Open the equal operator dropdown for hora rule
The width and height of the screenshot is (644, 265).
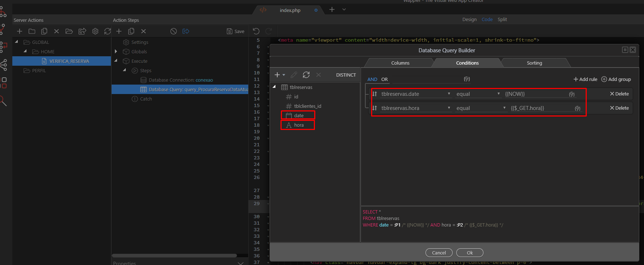(x=481, y=108)
